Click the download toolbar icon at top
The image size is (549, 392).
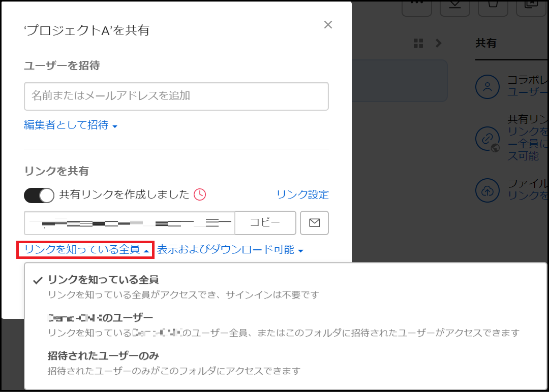(455, 7)
